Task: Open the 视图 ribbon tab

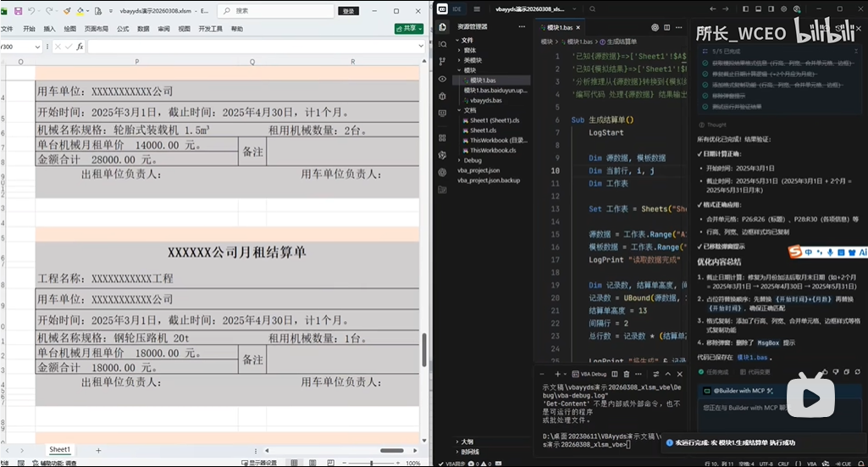Action: pyautogui.click(x=185, y=29)
